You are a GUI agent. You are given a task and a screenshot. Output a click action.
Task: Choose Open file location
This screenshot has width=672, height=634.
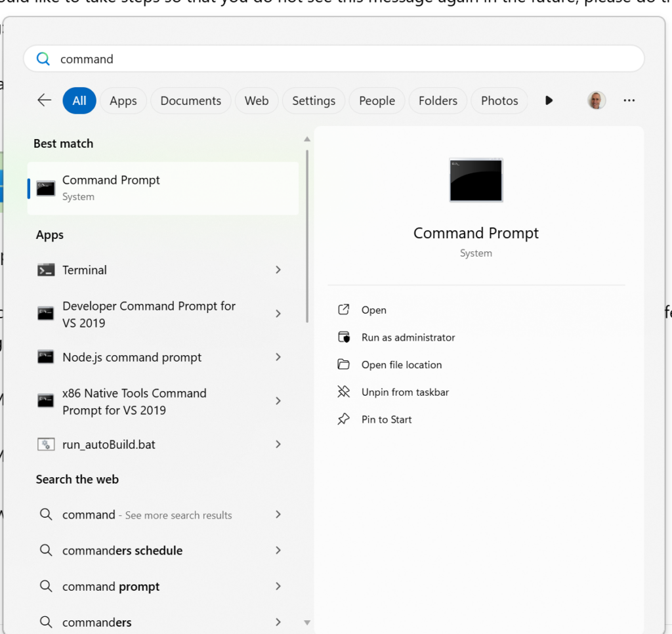point(402,365)
